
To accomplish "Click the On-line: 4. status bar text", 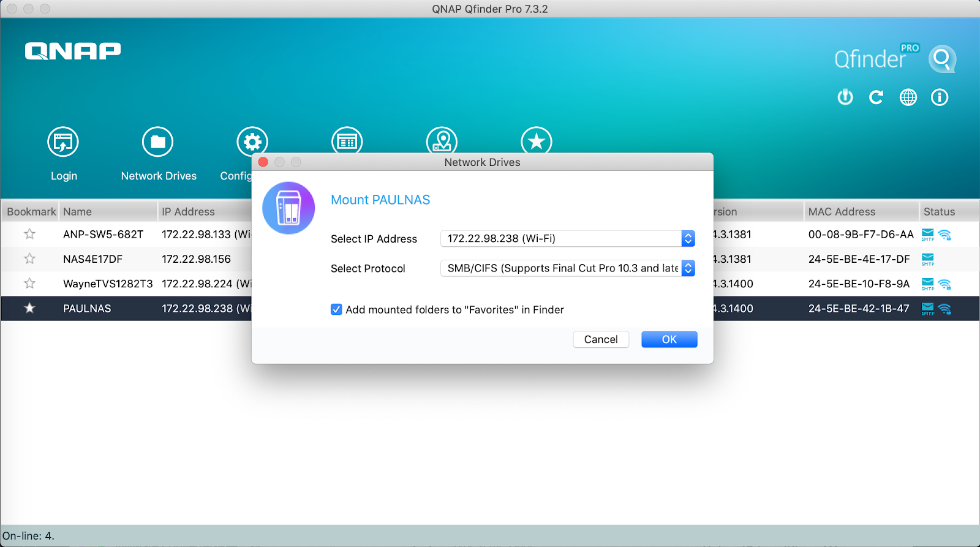I will (x=28, y=536).
